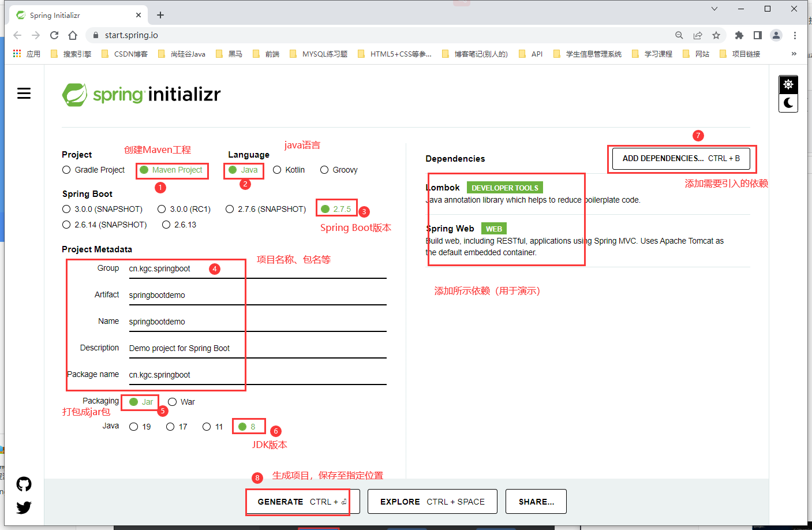The image size is (812, 530).
Task: Toggle the browser side panel icon
Action: click(x=758, y=35)
